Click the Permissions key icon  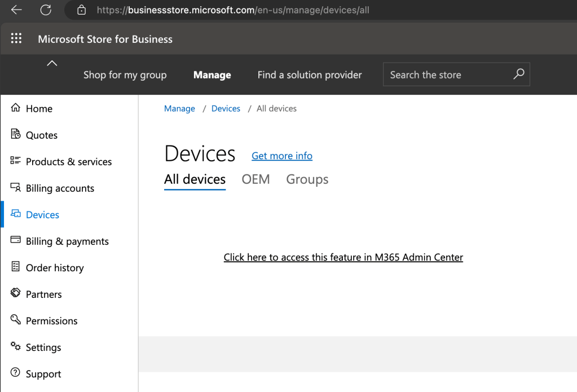15,320
